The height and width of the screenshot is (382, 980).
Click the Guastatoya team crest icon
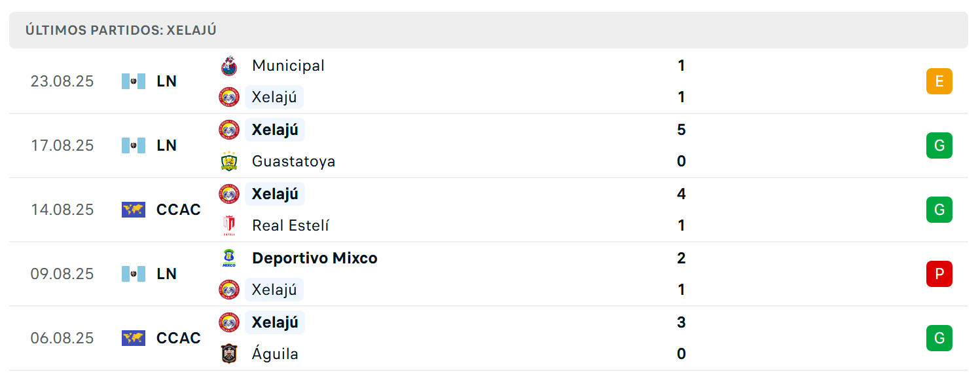click(229, 161)
